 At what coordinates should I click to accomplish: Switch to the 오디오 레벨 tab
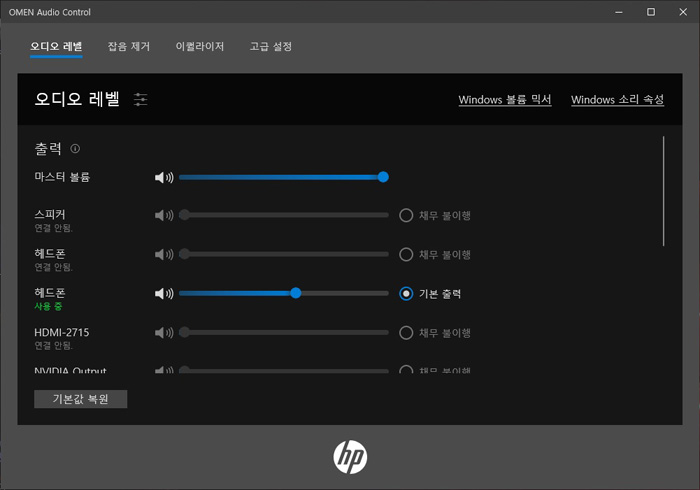56,46
